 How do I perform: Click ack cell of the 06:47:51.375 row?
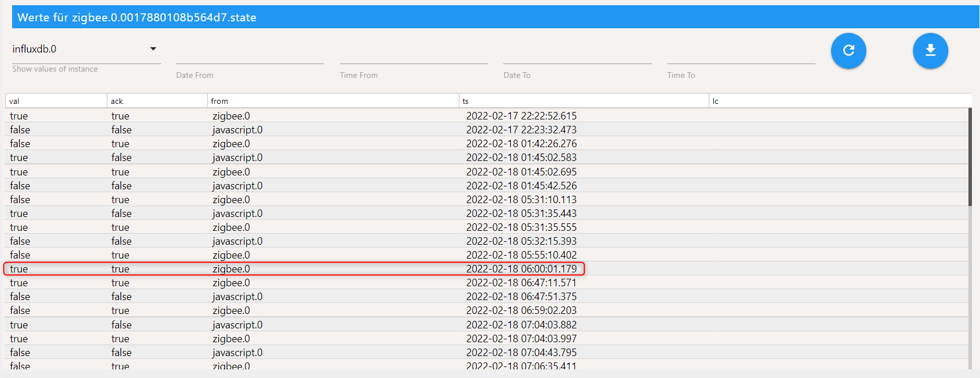[121, 297]
